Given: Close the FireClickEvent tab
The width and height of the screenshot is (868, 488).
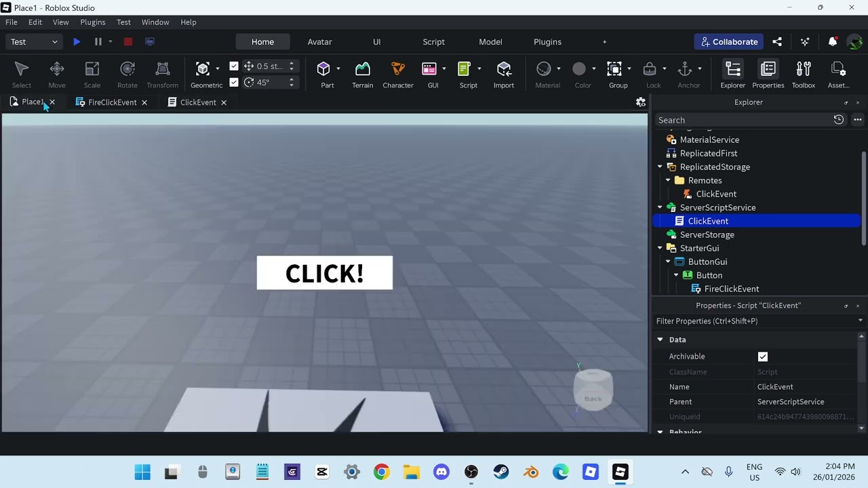Looking at the screenshot, I should pyautogui.click(x=144, y=102).
